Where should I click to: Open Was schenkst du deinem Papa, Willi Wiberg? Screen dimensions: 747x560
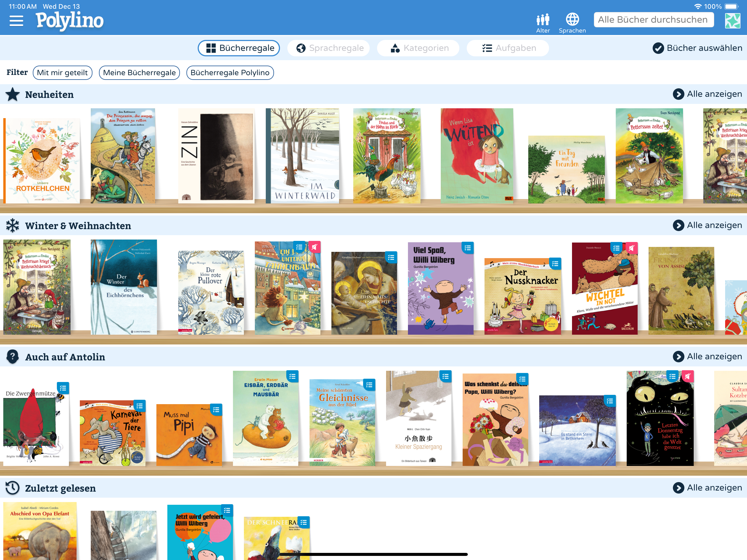(495, 420)
